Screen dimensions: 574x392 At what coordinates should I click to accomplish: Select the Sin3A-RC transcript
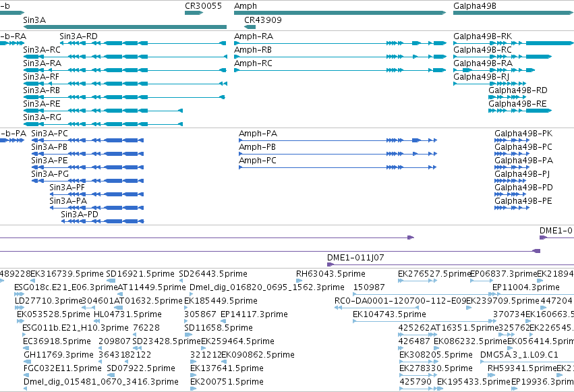coord(125,57)
